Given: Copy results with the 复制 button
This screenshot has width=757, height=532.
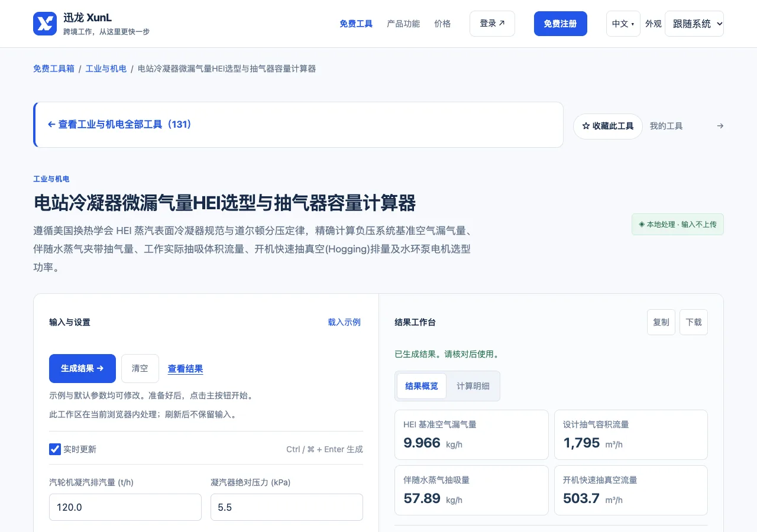Looking at the screenshot, I should (x=661, y=322).
